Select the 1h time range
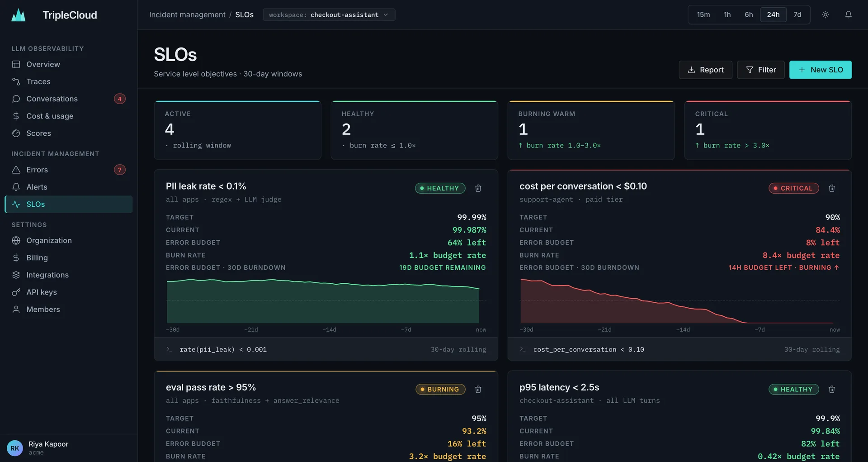 point(727,15)
